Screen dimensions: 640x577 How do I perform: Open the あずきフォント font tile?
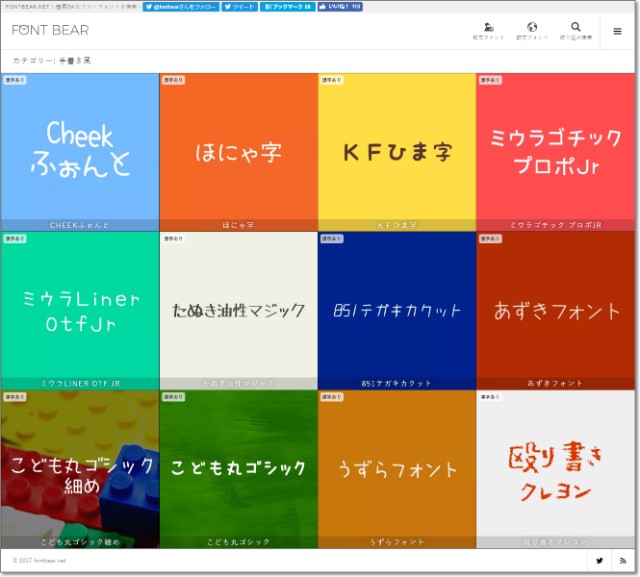tap(557, 310)
